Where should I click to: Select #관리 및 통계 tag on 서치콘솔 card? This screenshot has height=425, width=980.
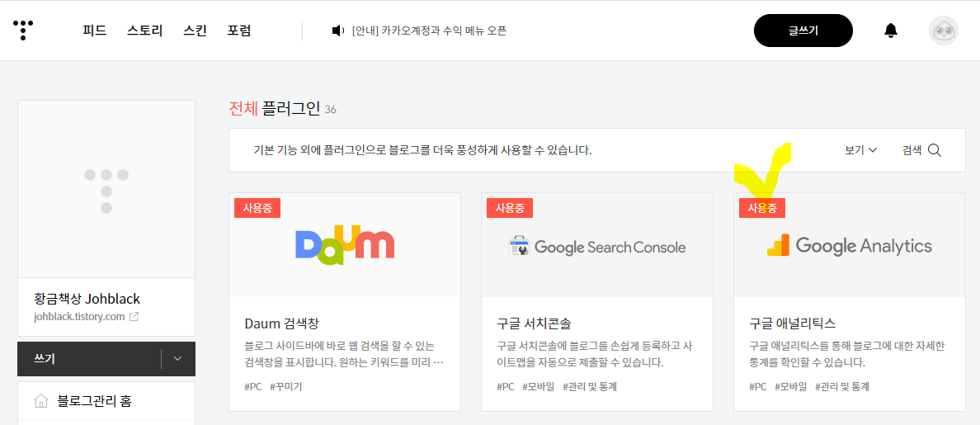590,387
